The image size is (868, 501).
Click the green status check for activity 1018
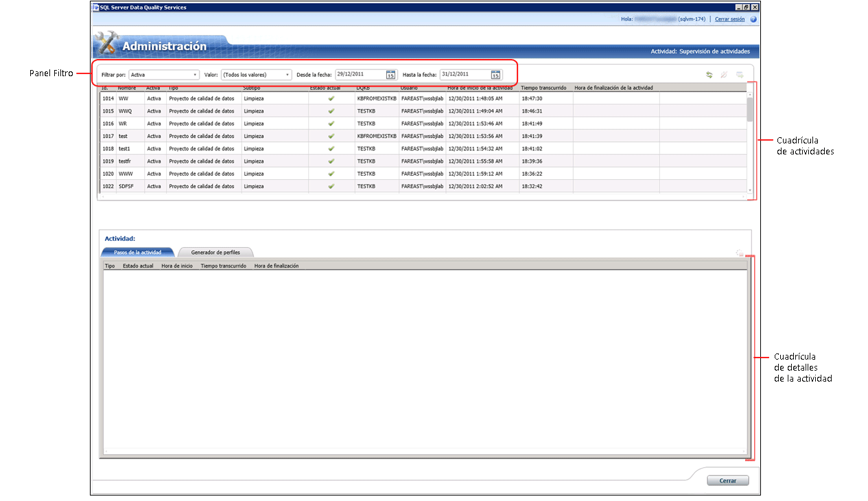[x=331, y=148]
